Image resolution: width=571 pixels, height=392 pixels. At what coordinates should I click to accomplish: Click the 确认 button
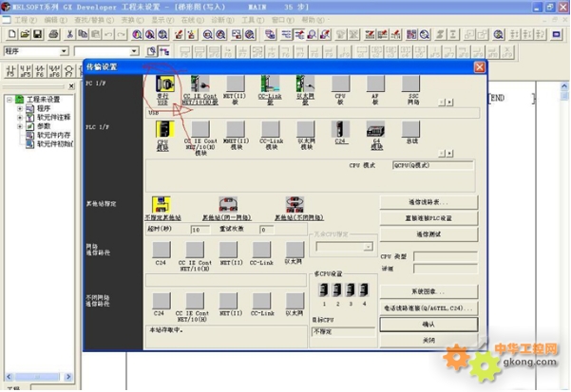coord(428,325)
